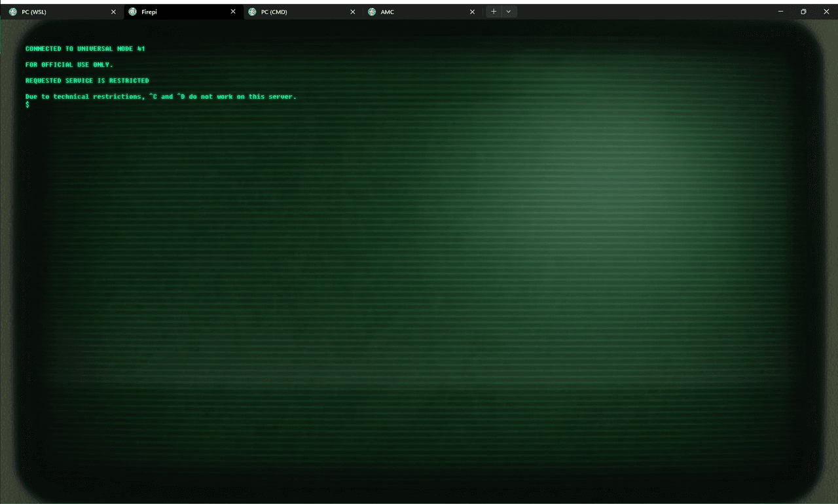838x504 pixels.
Task: Click the PC (WSL) tab icon
Action: 13,12
